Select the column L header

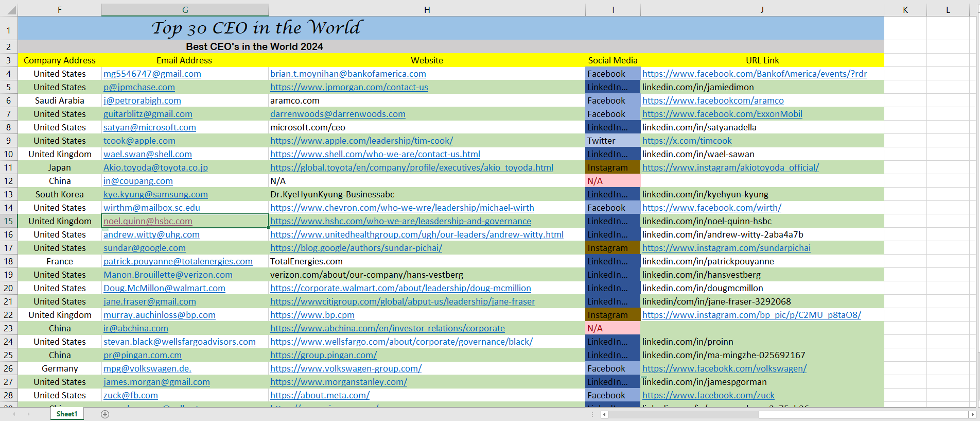pyautogui.click(x=948, y=10)
